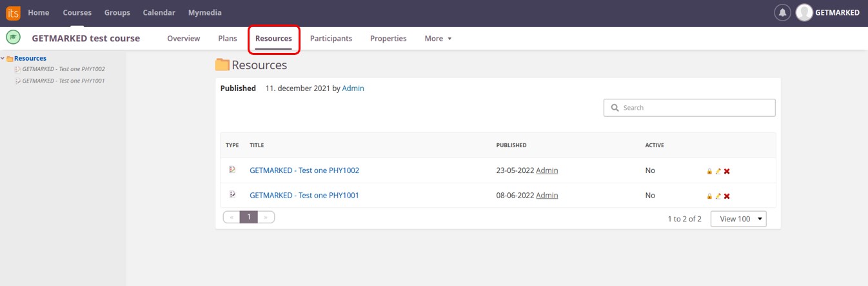Screen dimensions: 868x286
Task: Select the Resources tab
Action: coord(273,39)
